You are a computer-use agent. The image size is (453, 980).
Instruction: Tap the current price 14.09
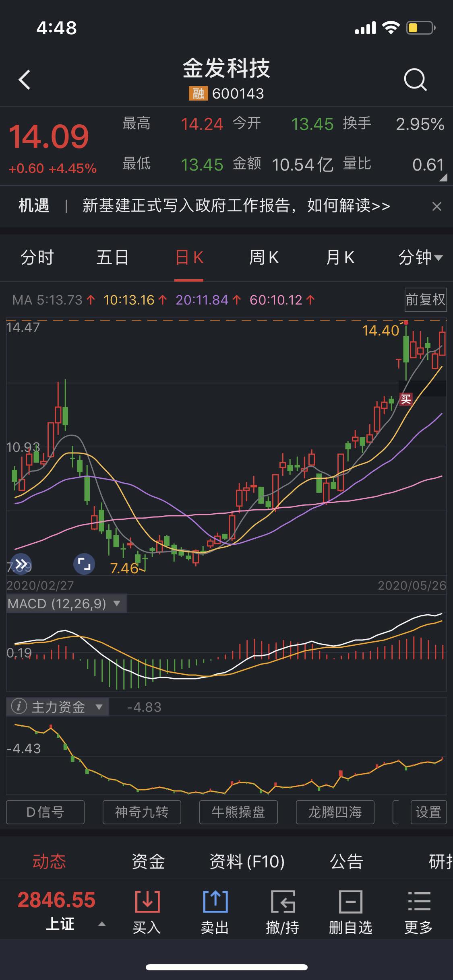(x=49, y=137)
